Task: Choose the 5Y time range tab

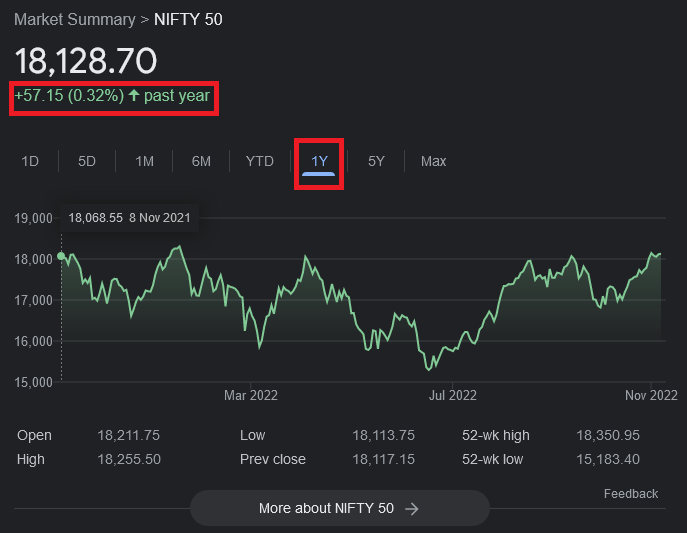Action: pyautogui.click(x=376, y=161)
